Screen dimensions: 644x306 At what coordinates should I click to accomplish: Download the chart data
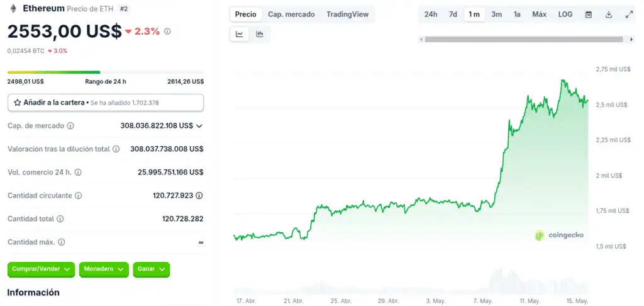point(609,14)
